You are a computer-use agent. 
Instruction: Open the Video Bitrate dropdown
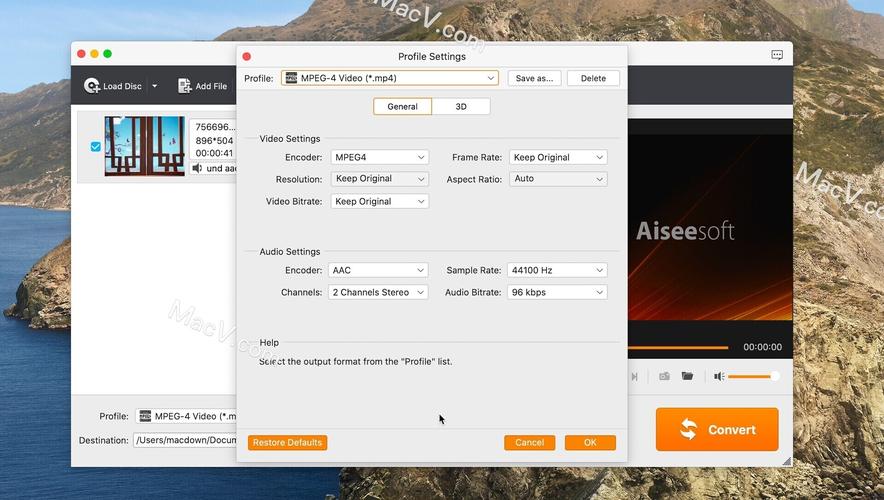tap(379, 201)
